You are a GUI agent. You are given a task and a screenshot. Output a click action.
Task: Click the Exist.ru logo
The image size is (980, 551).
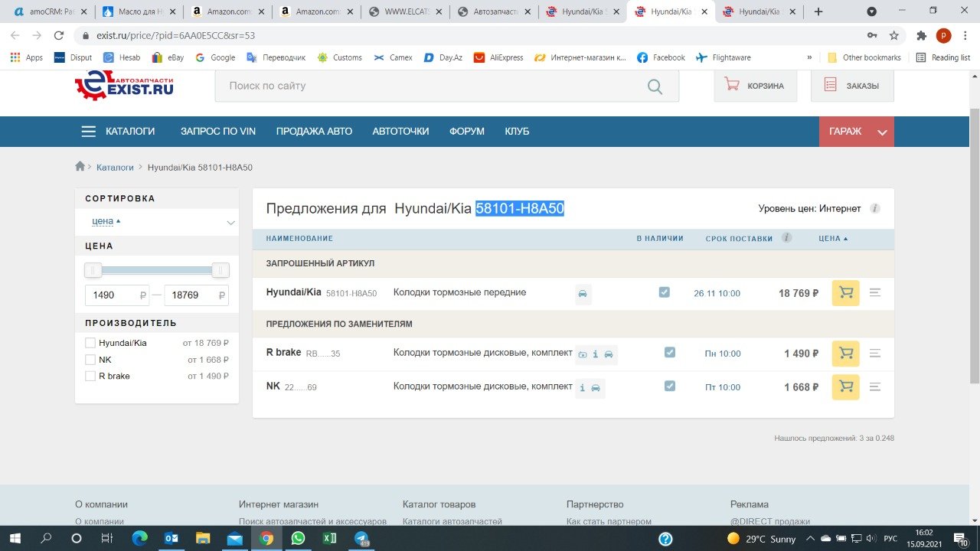(124, 86)
